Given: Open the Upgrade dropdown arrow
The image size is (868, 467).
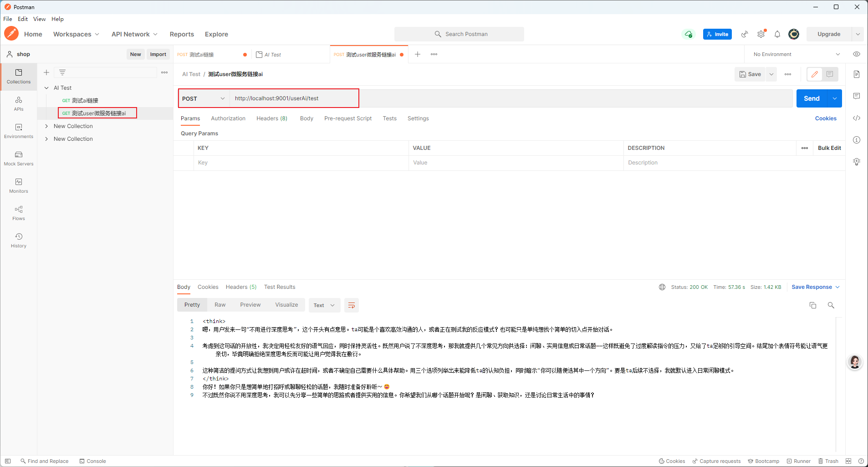Looking at the screenshot, I should coord(858,34).
